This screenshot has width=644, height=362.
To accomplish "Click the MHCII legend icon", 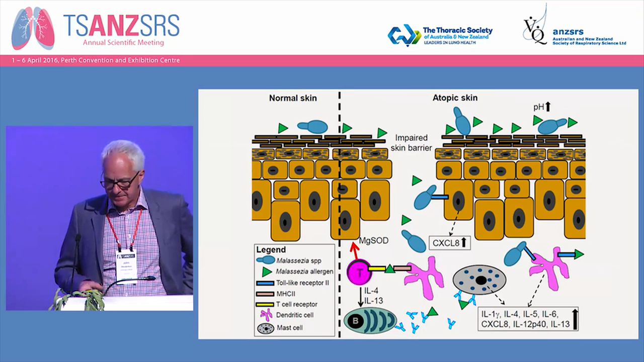I will click(266, 293).
